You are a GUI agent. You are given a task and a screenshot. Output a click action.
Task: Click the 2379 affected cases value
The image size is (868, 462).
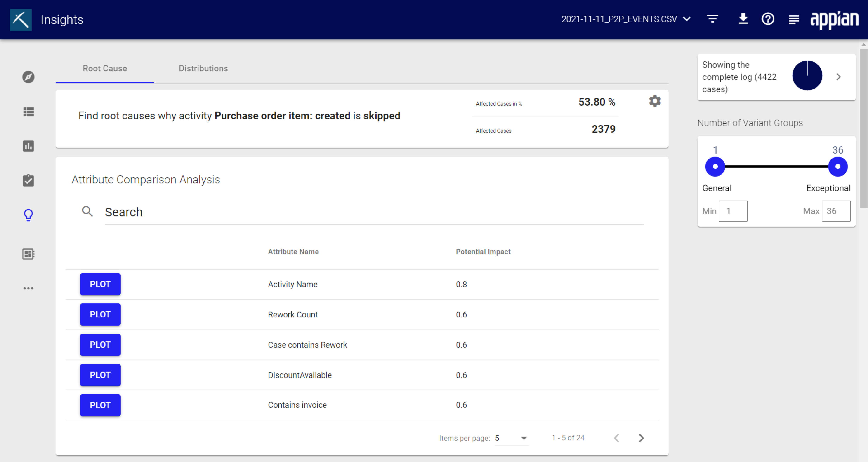tap(604, 129)
